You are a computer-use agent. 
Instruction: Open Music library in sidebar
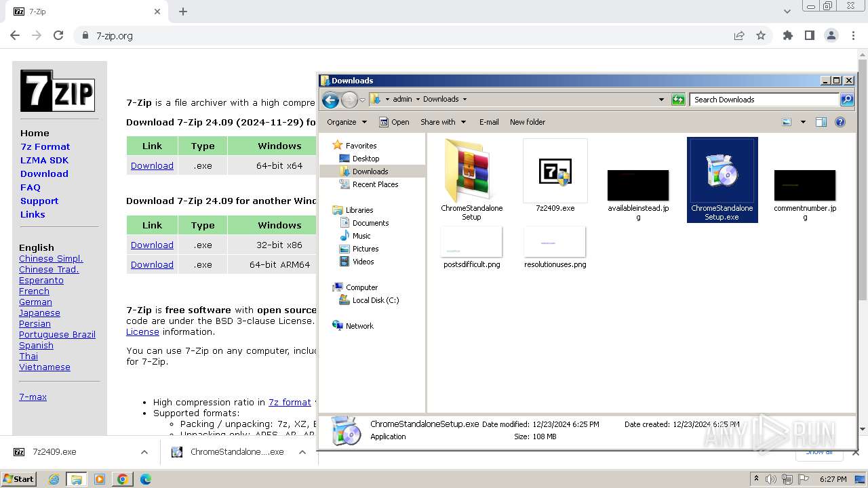click(355, 236)
